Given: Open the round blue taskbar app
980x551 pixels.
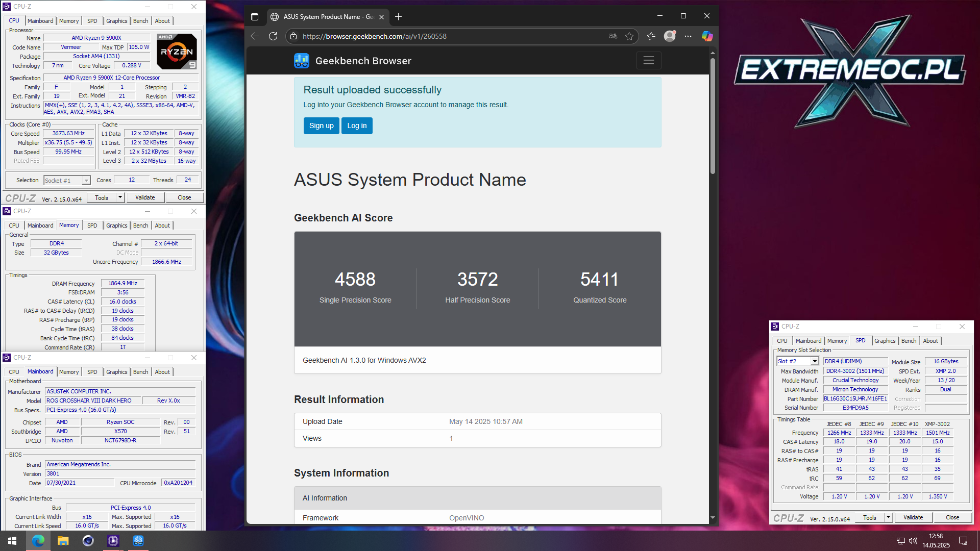Looking at the screenshot, I should (88, 541).
